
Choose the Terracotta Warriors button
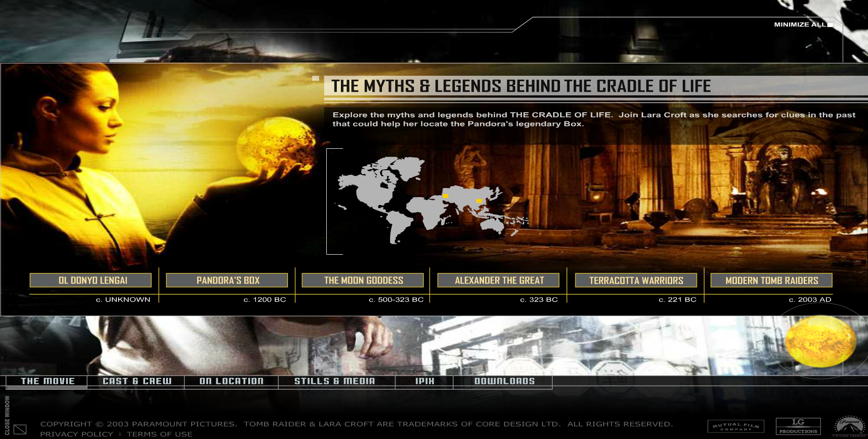coord(636,280)
